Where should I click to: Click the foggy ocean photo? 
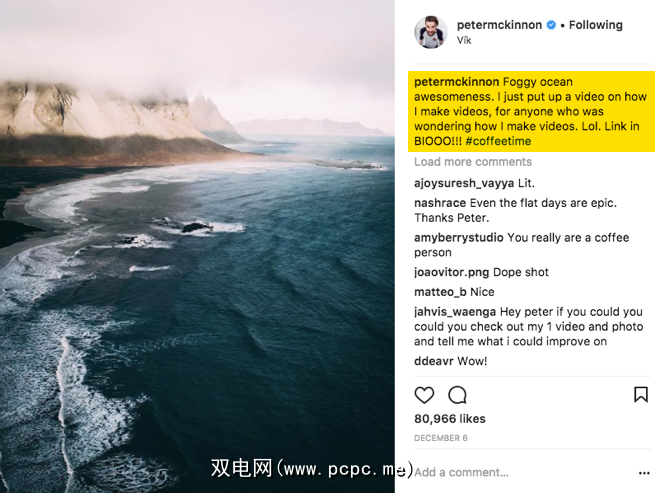point(197,246)
